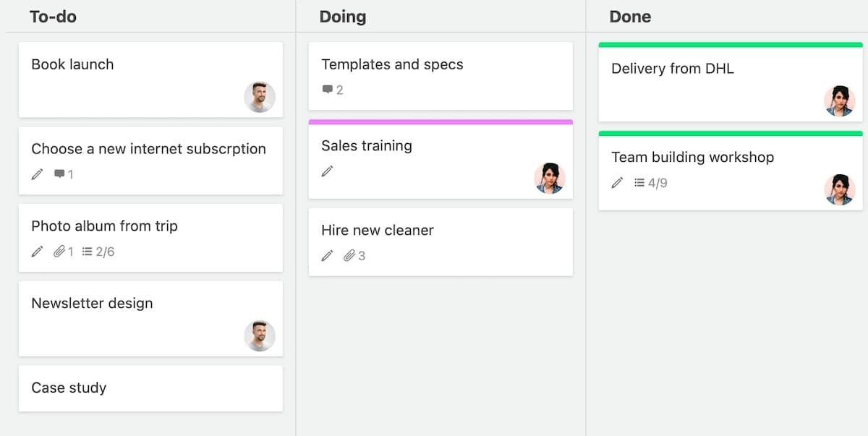The height and width of the screenshot is (436, 868).
Task: Click green label bar on Delivery from DHL
Action: click(731, 45)
